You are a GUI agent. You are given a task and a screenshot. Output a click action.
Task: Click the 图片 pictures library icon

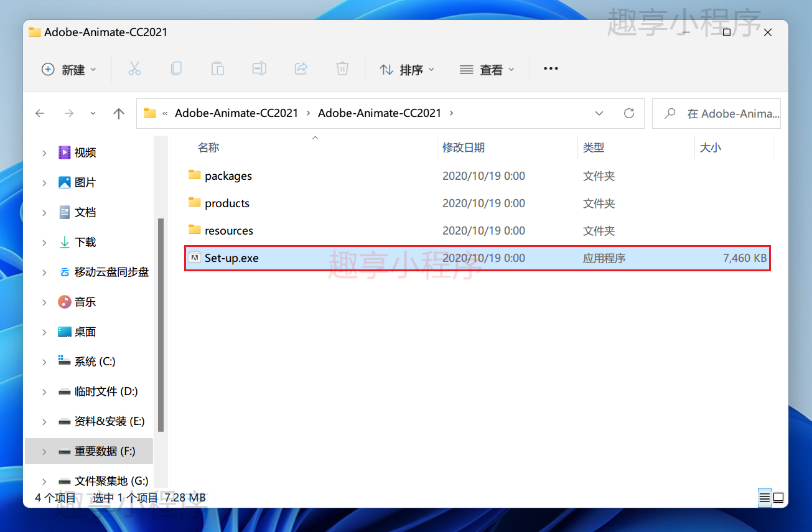pyautogui.click(x=65, y=182)
